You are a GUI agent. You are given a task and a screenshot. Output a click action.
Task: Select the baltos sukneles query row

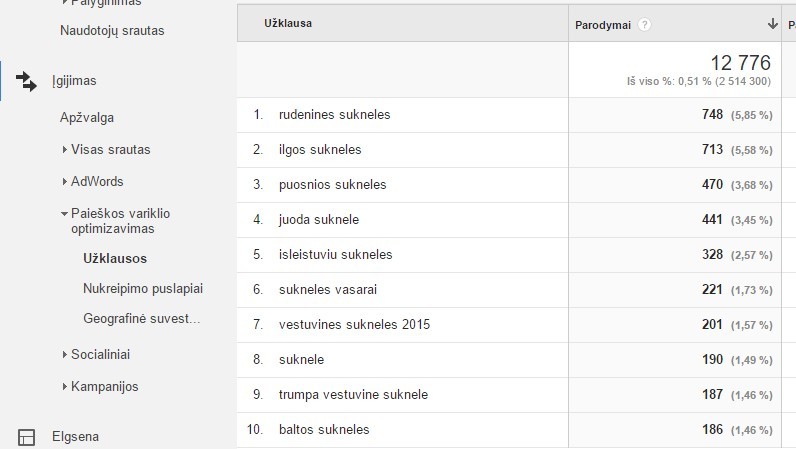click(509, 430)
